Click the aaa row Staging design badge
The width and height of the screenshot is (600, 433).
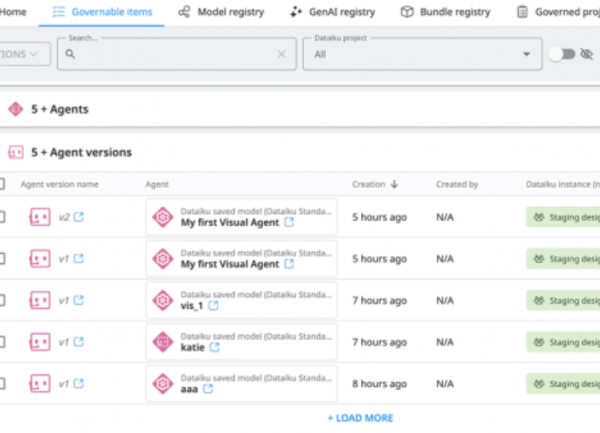[x=563, y=383]
